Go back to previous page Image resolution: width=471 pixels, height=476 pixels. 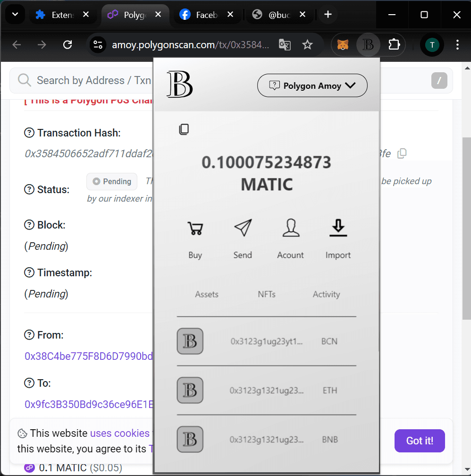pos(17,45)
